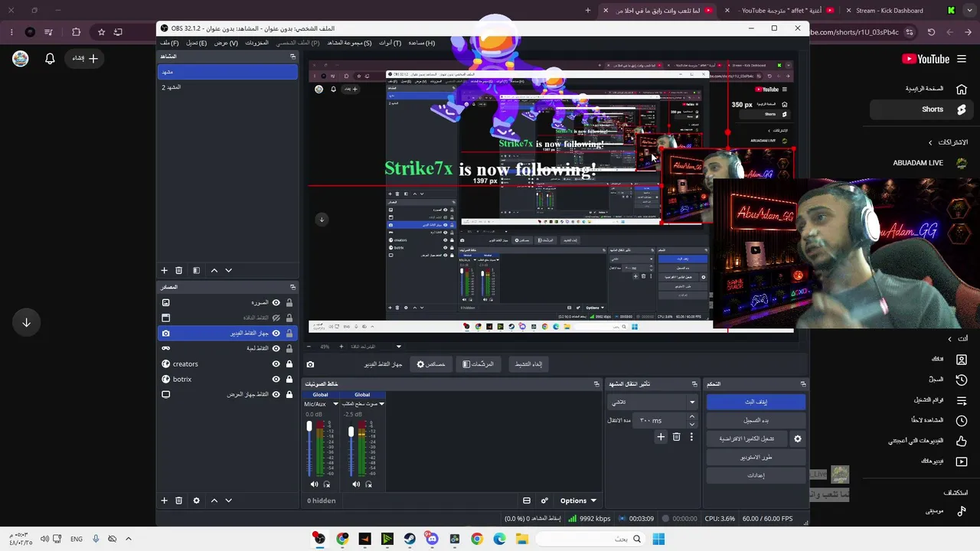Undock the Scene Transitions panel

[694, 384]
